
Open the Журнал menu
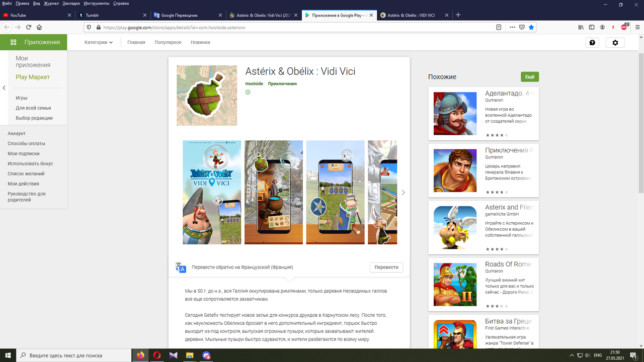pos(52,4)
